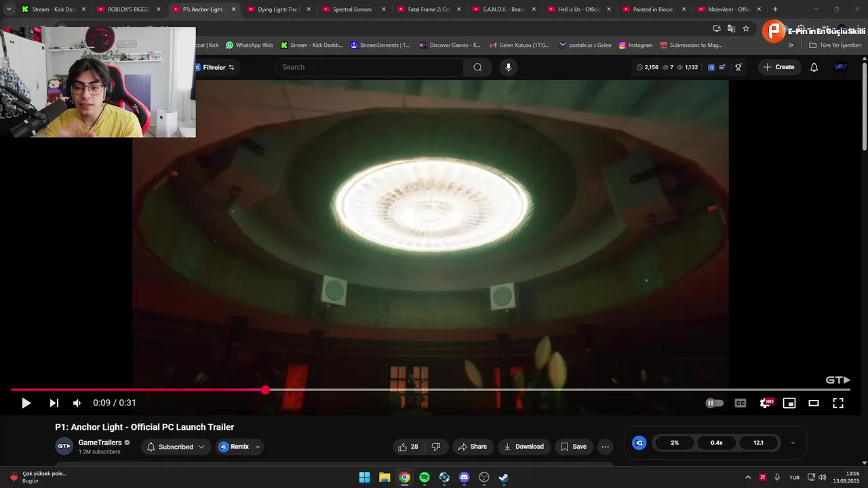Click the 12.1 vidIQ stat pill
The width and height of the screenshot is (868, 488).
[758, 443]
